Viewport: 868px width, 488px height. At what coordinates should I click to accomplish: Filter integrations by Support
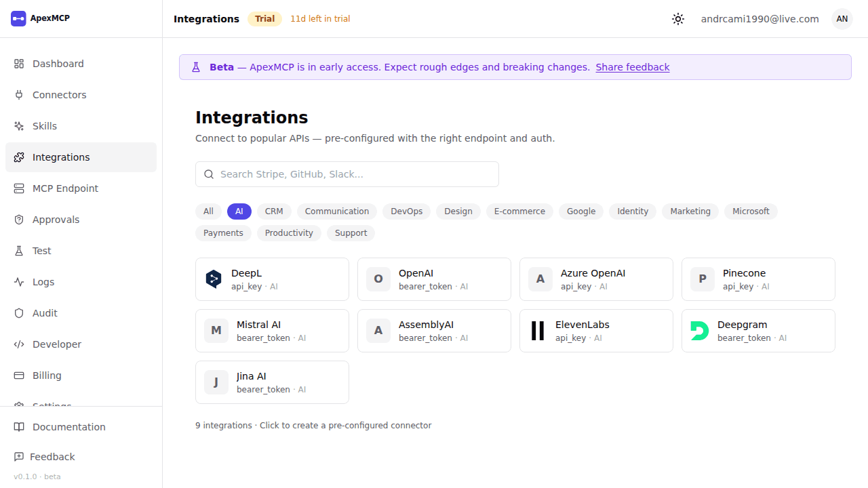(351, 233)
